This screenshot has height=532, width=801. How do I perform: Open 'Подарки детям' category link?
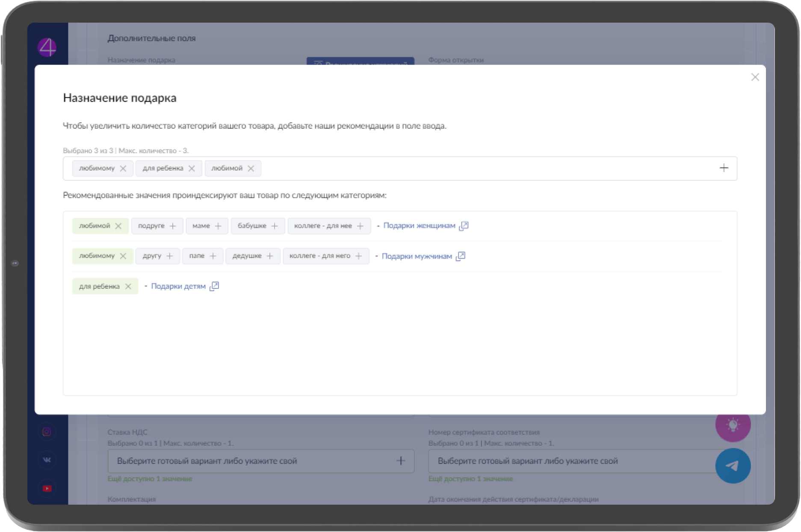(178, 286)
